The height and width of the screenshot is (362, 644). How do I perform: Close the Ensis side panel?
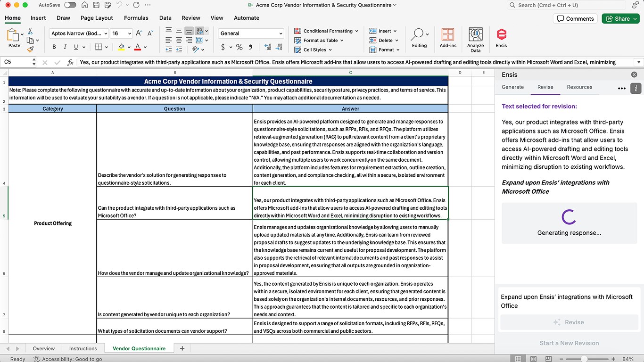click(634, 74)
